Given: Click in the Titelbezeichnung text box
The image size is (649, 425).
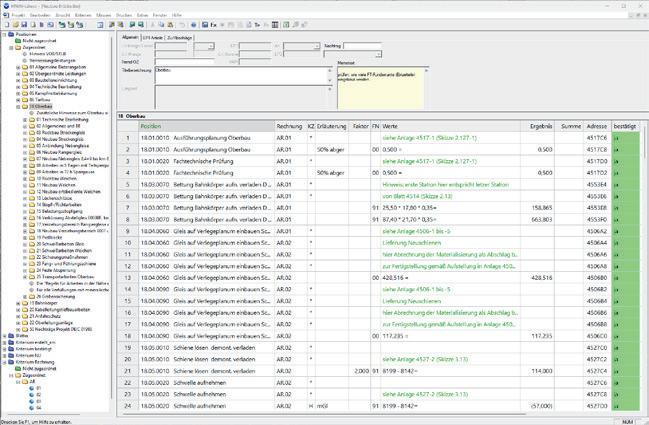Looking at the screenshot, I should [x=243, y=75].
